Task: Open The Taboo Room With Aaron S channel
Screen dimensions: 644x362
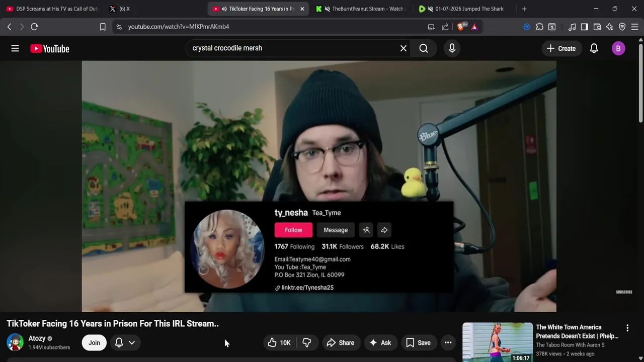Action: pos(570,345)
